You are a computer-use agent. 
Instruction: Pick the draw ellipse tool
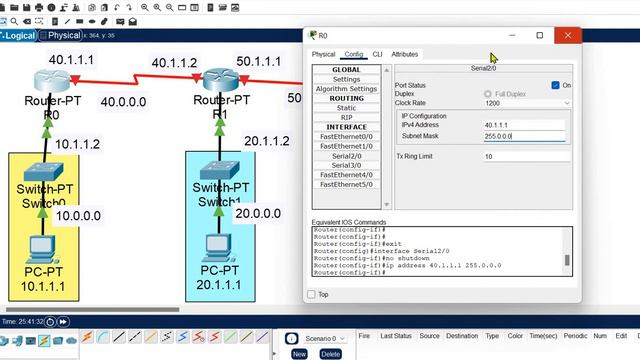[92, 21]
